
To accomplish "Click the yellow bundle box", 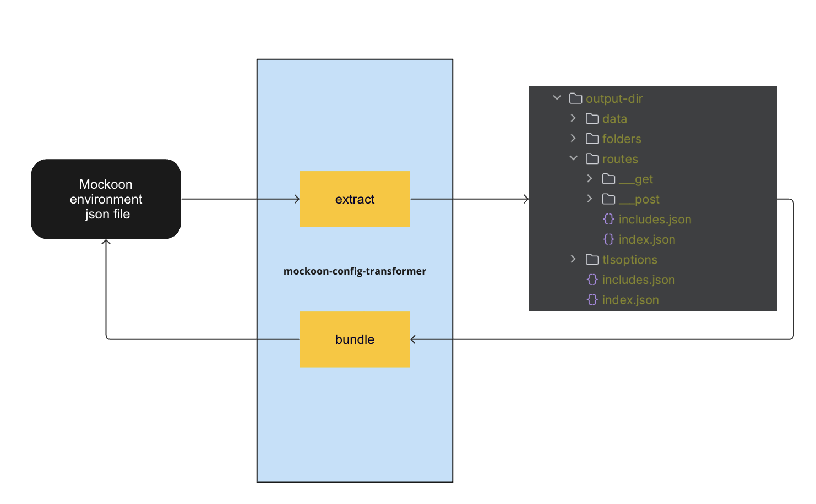I will coord(355,339).
